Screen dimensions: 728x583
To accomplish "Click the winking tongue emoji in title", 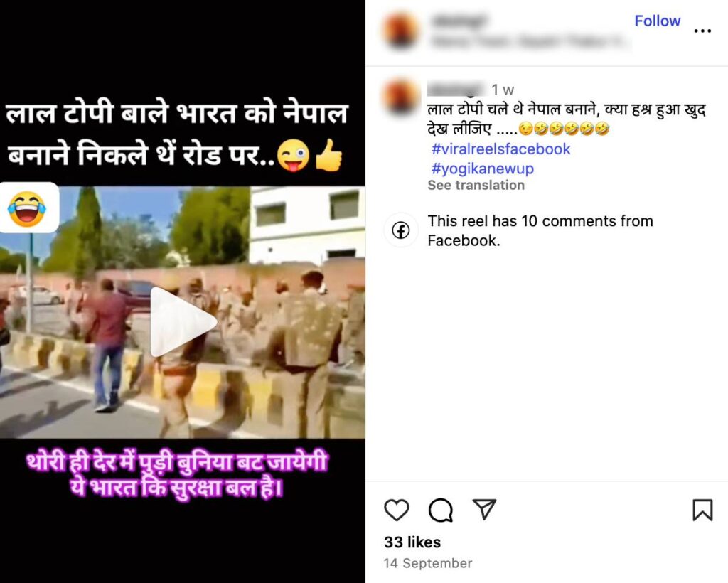I will [294, 157].
